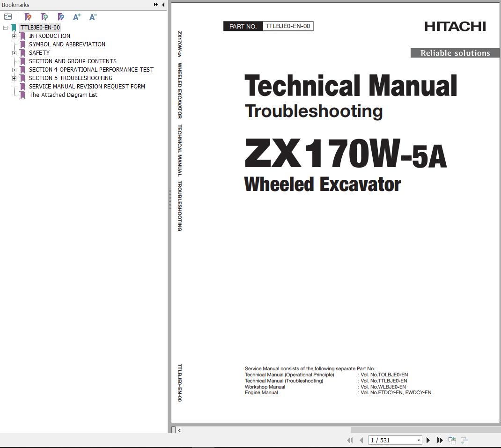Click the add new bookmark icon

[x=44, y=16]
